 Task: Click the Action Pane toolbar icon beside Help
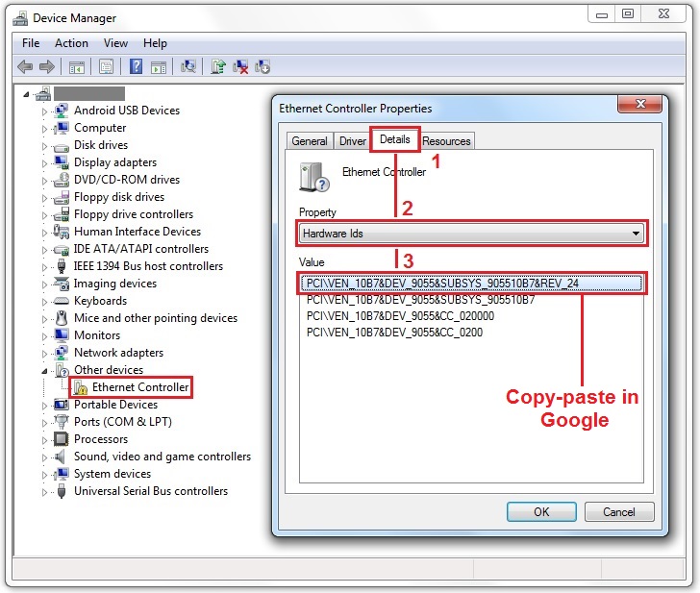[159, 67]
